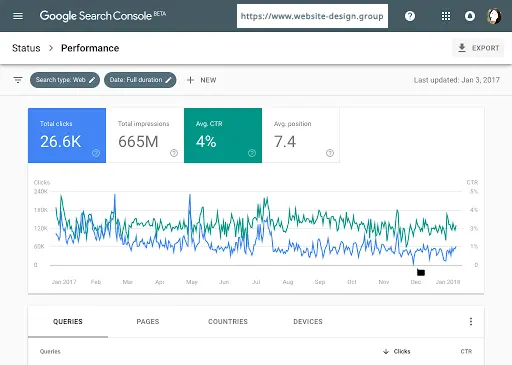Click the CTR column header
This screenshot has height=365, width=512.
[466, 351]
